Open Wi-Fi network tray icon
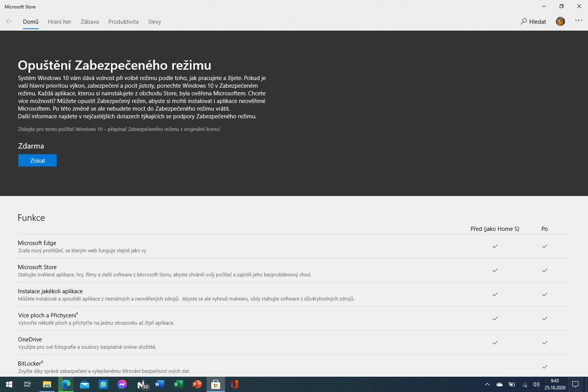Image resolution: width=588 pixels, height=392 pixels. pos(524,384)
